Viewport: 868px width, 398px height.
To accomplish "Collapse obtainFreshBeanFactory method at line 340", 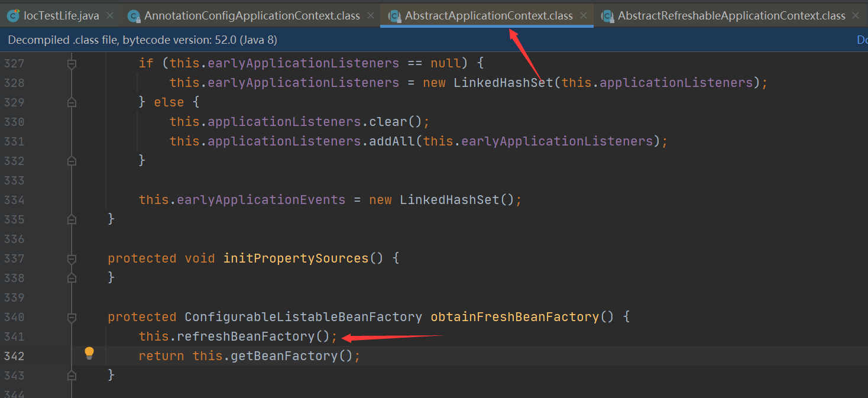I will coord(72,317).
